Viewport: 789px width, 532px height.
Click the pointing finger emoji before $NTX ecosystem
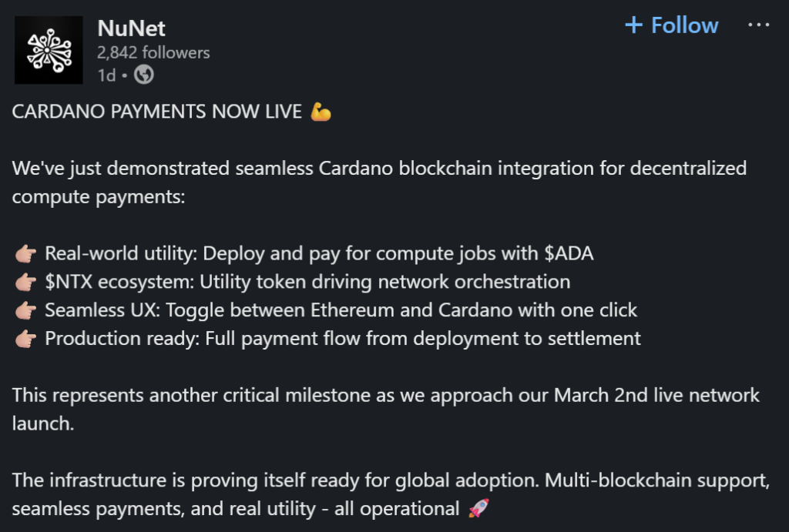[x=26, y=281]
